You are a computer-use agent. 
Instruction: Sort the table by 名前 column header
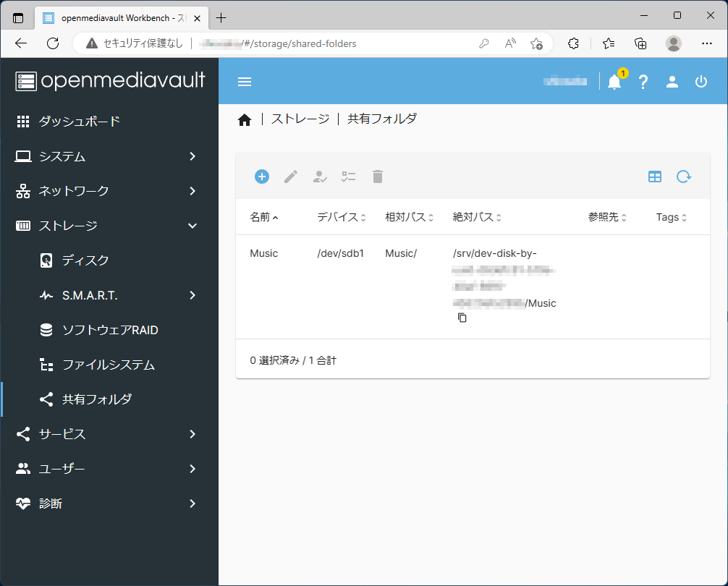[x=260, y=217]
